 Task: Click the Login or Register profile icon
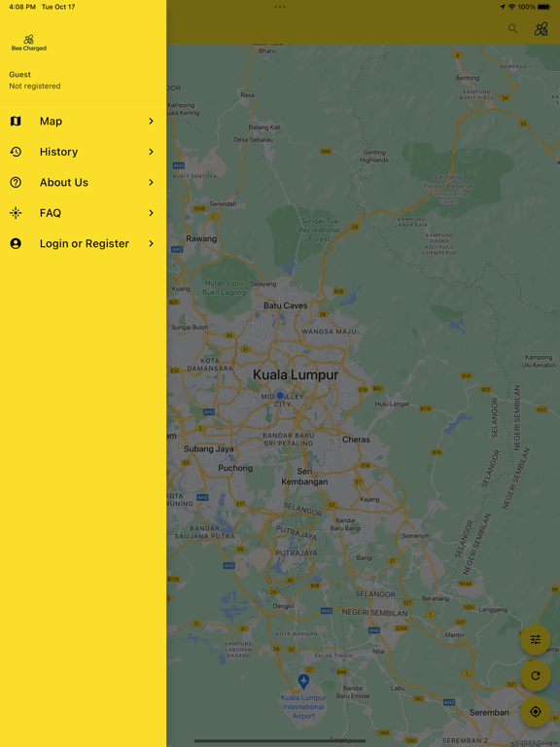point(16,243)
